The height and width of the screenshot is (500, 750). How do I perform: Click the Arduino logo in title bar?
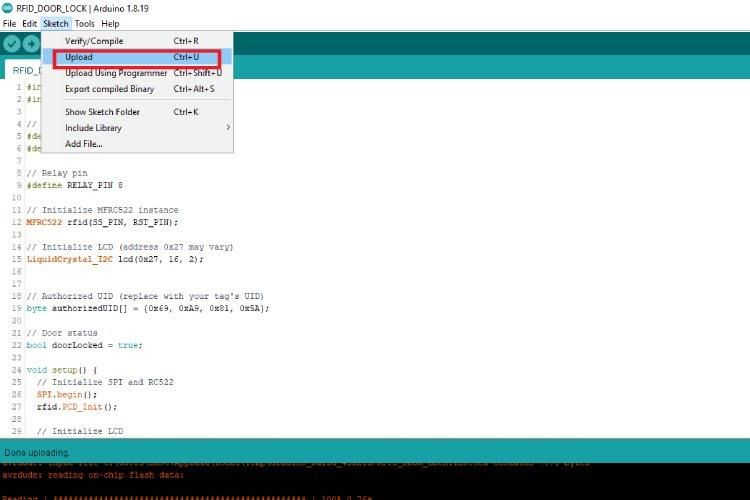click(7, 8)
